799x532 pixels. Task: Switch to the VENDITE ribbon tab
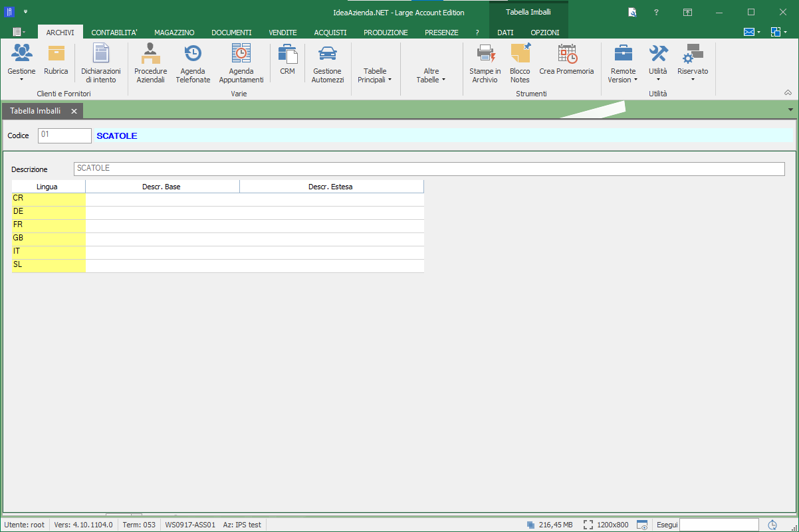[x=283, y=32]
